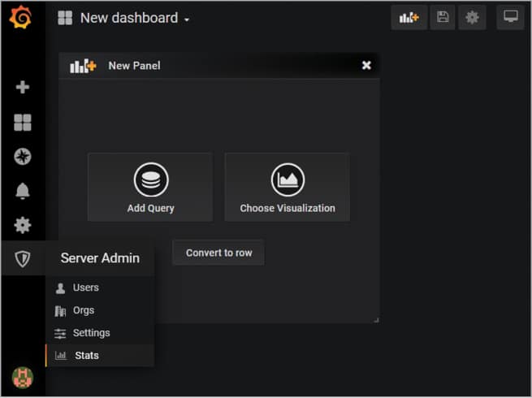532x398 pixels.
Task: Save the dashboard with the disk icon
Action: pos(443,17)
